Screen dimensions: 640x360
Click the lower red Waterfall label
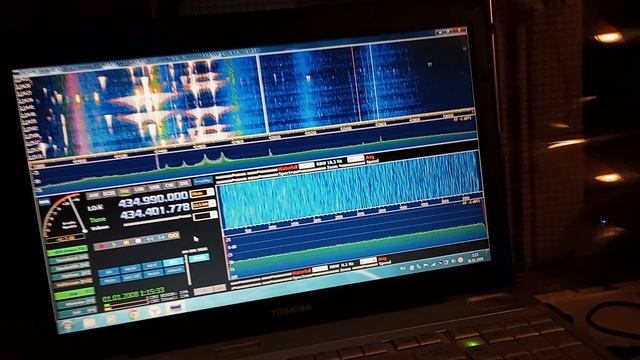pyautogui.click(x=302, y=271)
